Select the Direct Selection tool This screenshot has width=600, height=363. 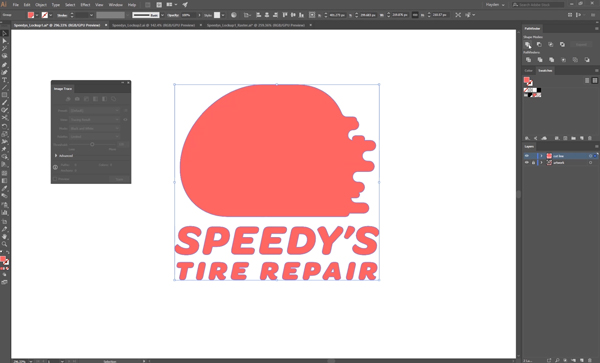4,41
